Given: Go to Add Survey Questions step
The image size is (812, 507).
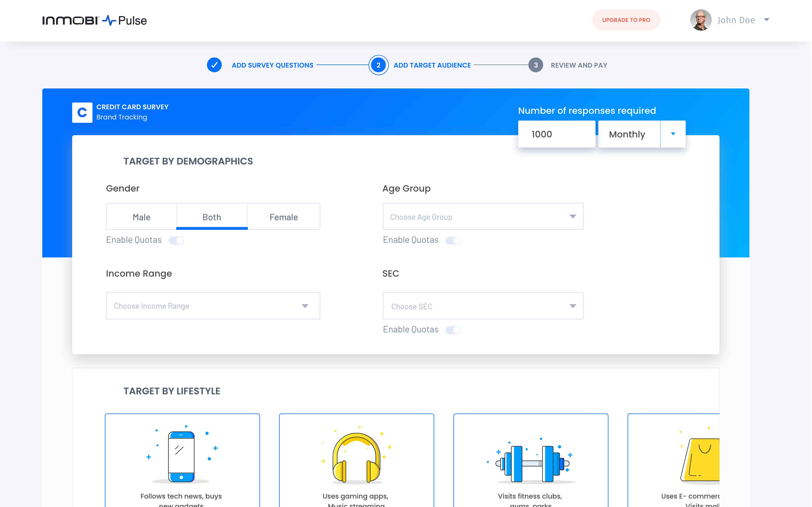Looking at the screenshot, I should click(x=272, y=65).
